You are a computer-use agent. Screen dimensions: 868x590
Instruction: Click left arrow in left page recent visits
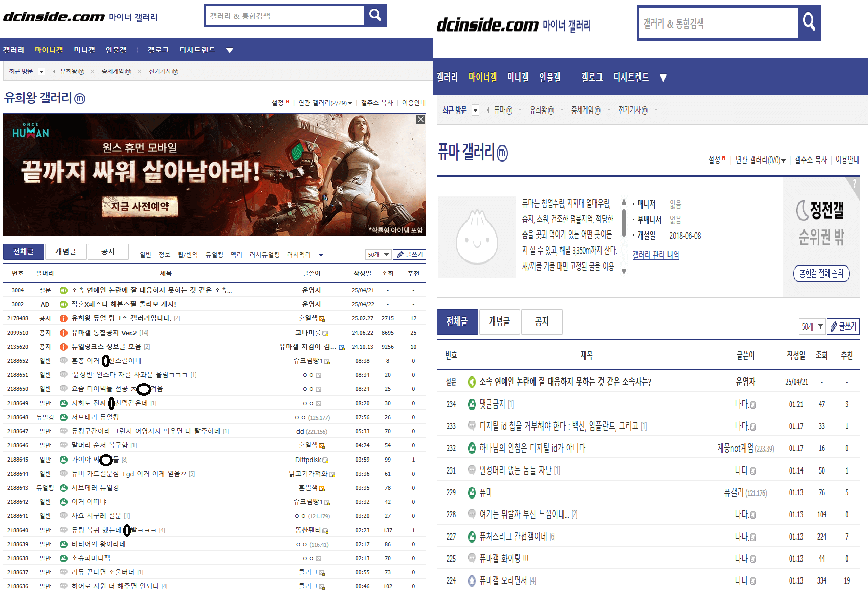click(x=54, y=72)
